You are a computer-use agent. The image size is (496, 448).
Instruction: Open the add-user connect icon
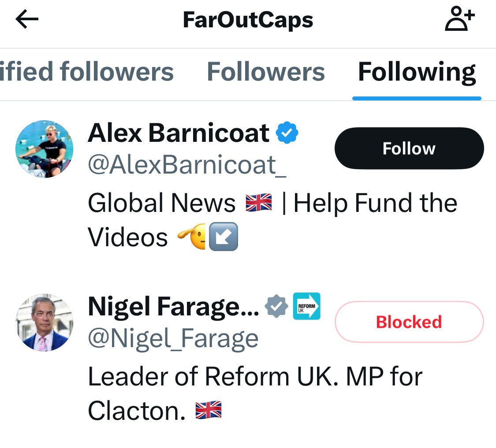click(x=460, y=19)
